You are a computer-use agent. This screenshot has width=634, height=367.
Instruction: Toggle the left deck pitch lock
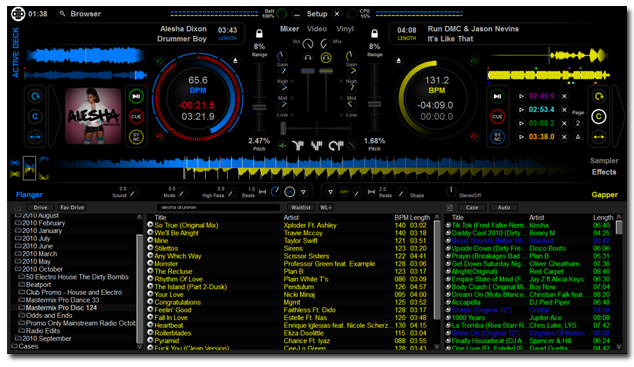[x=259, y=33]
